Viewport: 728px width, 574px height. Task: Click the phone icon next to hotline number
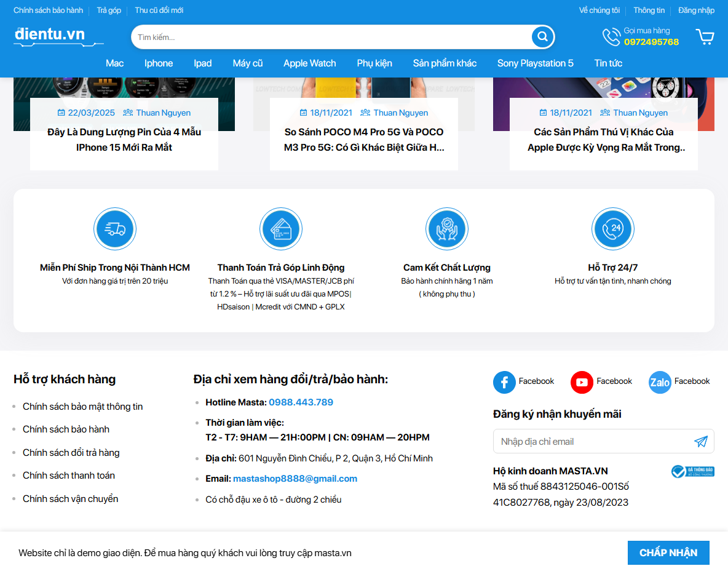(x=611, y=36)
